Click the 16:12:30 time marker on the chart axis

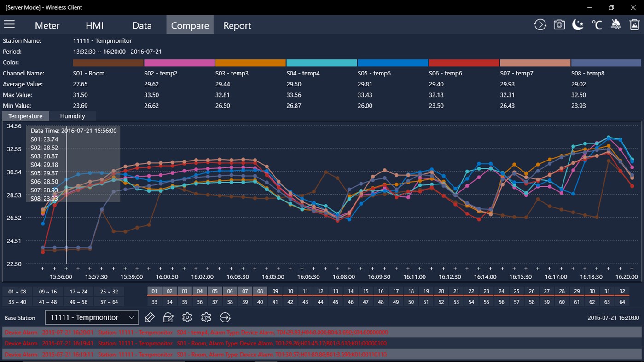(450, 277)
